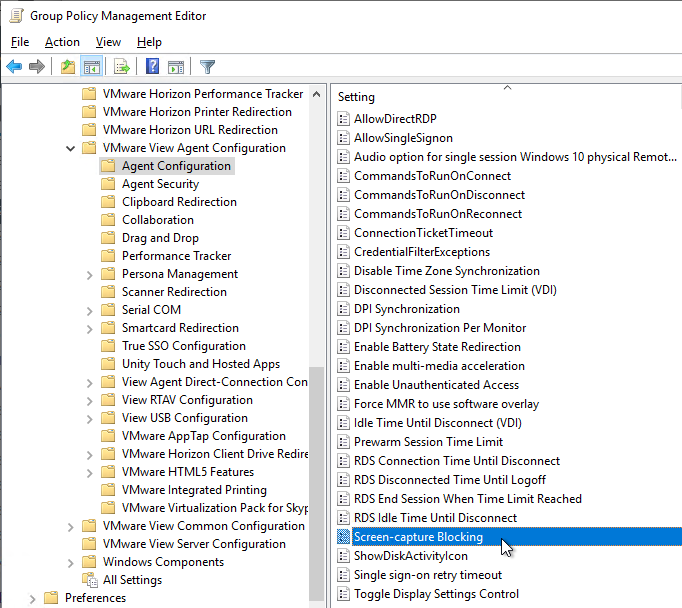
Task: Expand the Smartcard Redirection folder
Action: [90, 329]
